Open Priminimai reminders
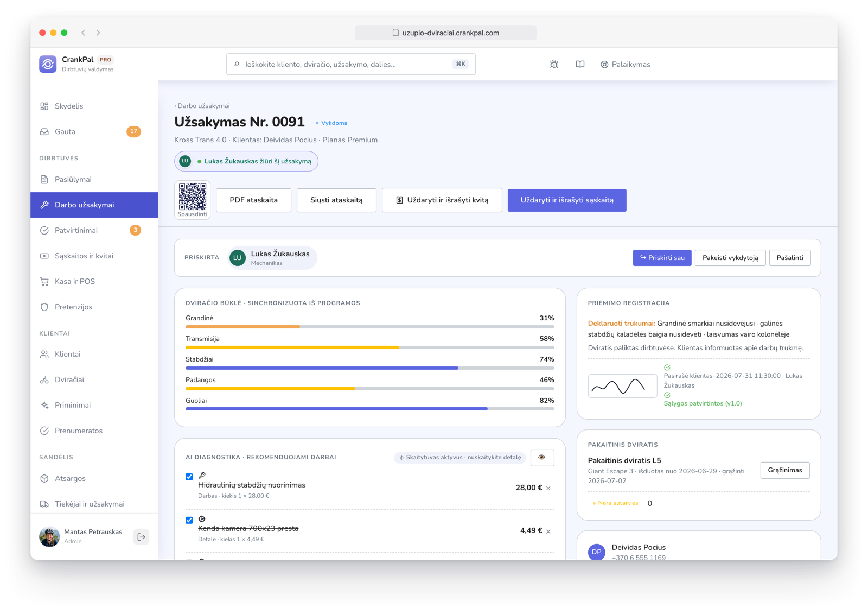The width and height of the screenshot is (868, 614). pos(94,405)
